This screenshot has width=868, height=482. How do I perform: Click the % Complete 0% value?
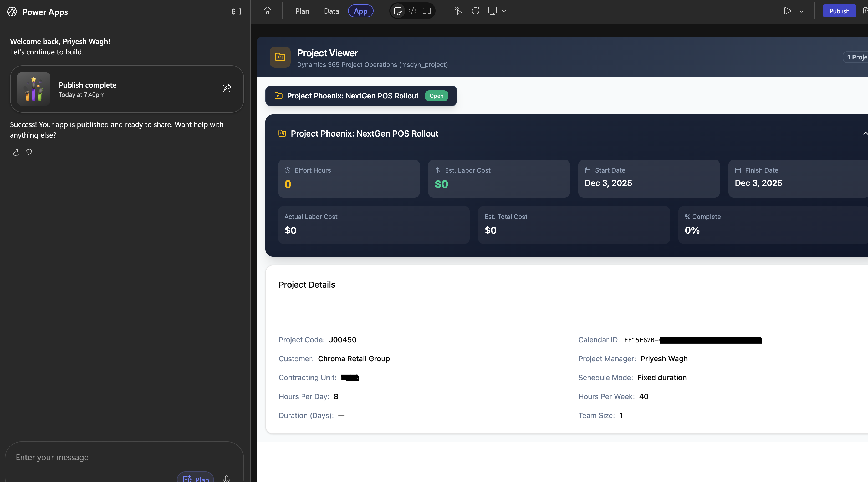click(692, 230)
